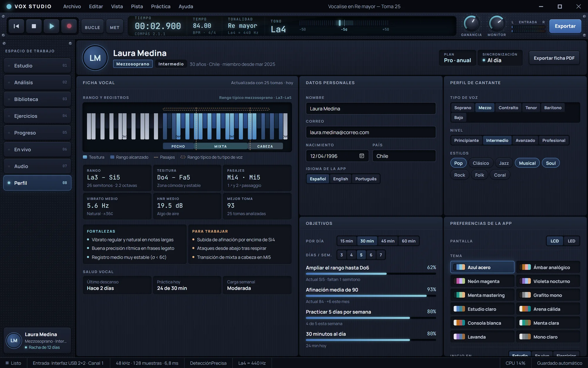Screen dimensions: 588x368
Task: Pick the Neón magenta theme
Action: (x=482, y=281)
